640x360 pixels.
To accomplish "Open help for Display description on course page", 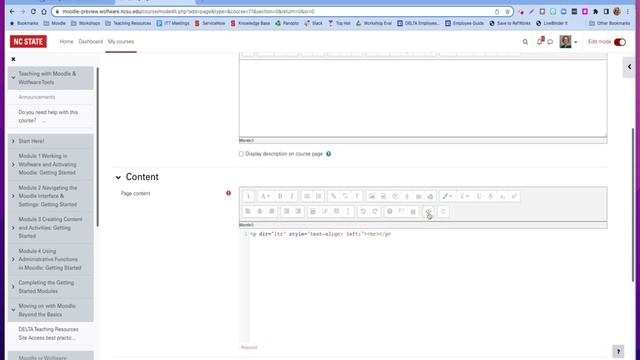I will click(329, 154).
